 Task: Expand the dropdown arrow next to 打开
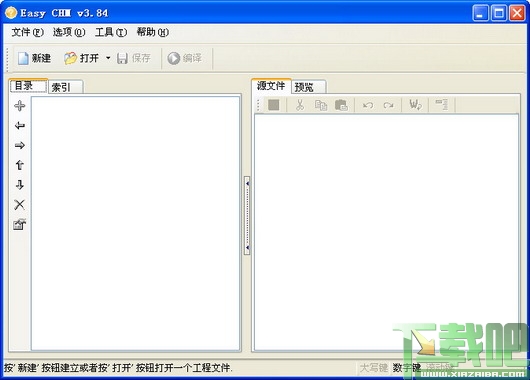pos(108,58)
